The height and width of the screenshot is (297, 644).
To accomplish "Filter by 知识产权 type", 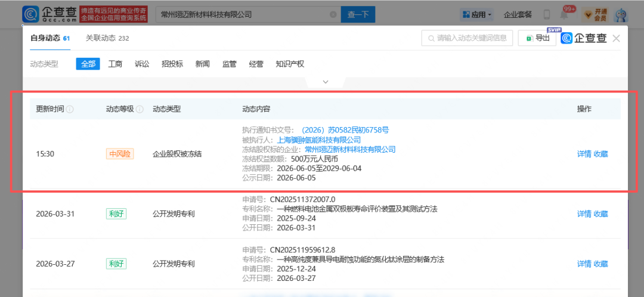I will coord(290,64).
